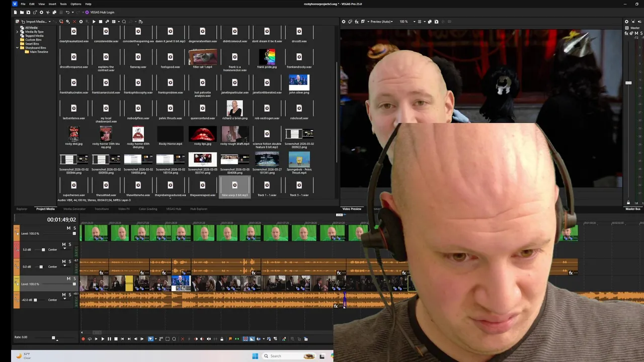
Task: Expand the Media By Type tree node
Action: [x=18, y=32]
